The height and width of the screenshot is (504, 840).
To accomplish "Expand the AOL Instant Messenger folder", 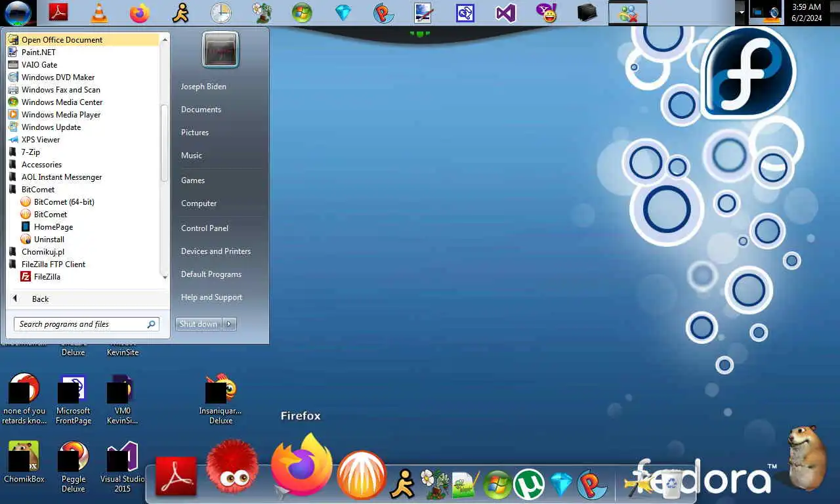I will [x=62, y=177].
